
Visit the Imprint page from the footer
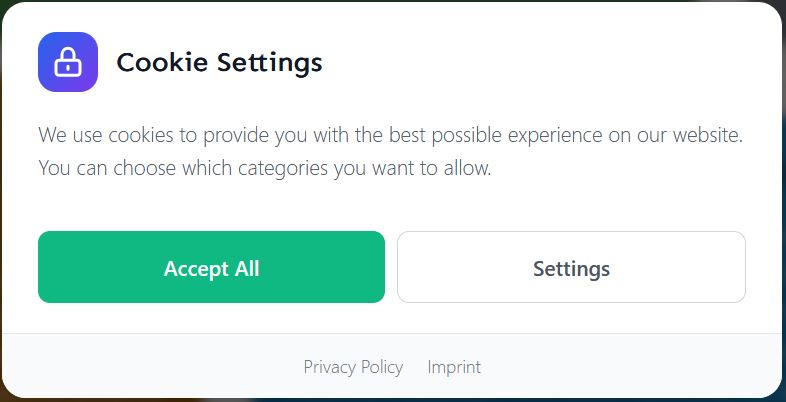pyautogui.click(x=454, y=367)
